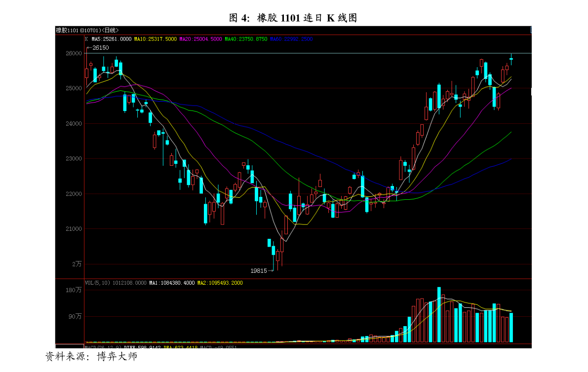Click the 26150 high price marker

pos(100,48)
